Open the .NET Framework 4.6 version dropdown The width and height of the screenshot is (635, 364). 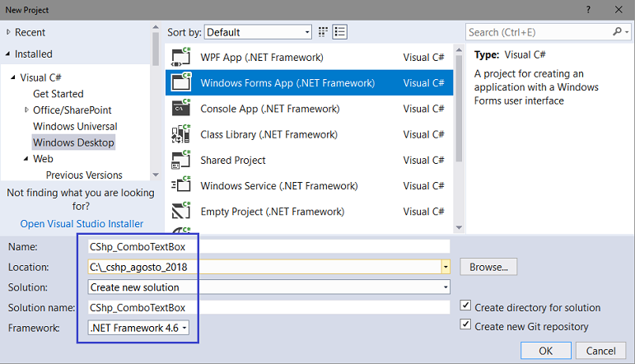(x=138, y=328)
